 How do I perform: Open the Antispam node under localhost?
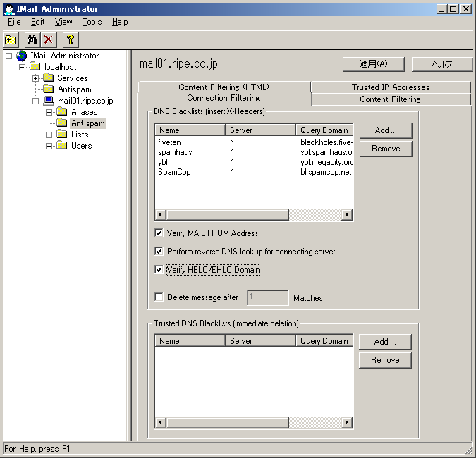[x=75, y=89]
